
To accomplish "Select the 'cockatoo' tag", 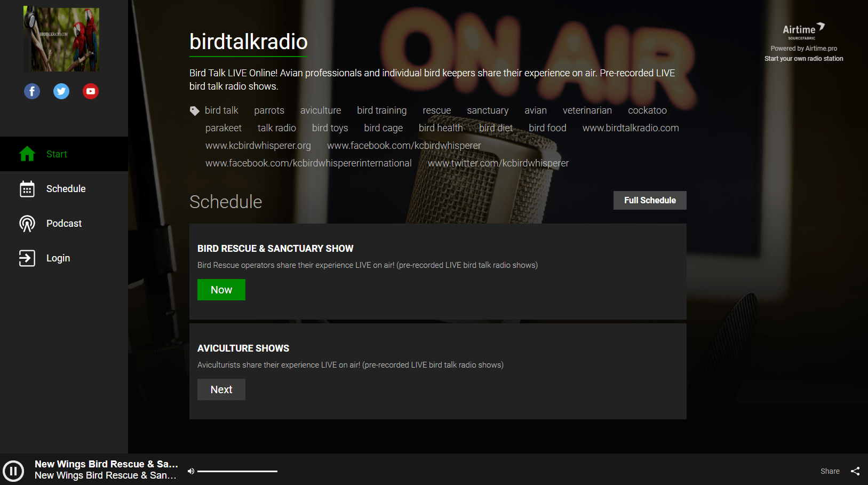I will pyautogui.click(x=647, y=110).
